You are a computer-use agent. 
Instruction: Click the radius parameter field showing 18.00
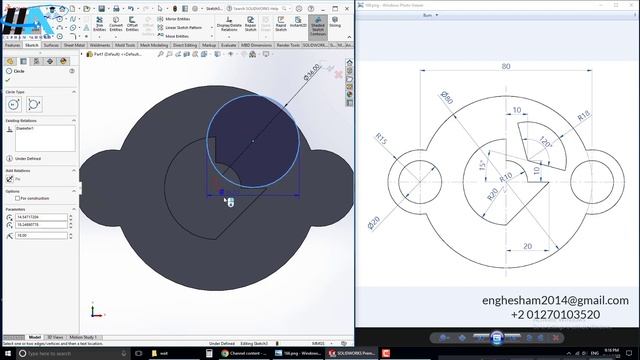[41, 236]
